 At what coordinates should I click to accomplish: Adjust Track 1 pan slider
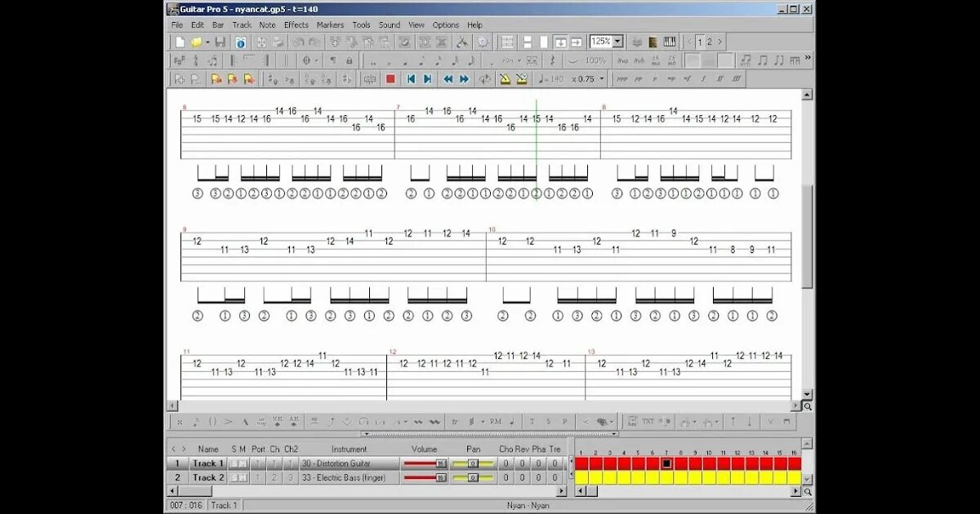473,463
